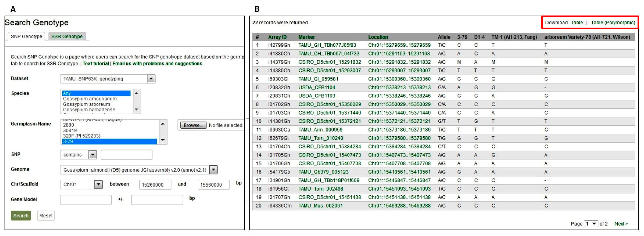The width and height of the screenshot is (644, 236).
Task: Click the chromosome start position field 15260000
Action: click(155, 185)
